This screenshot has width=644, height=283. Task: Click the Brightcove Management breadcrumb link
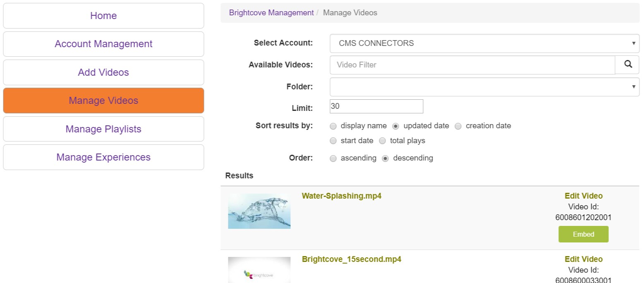271,13
